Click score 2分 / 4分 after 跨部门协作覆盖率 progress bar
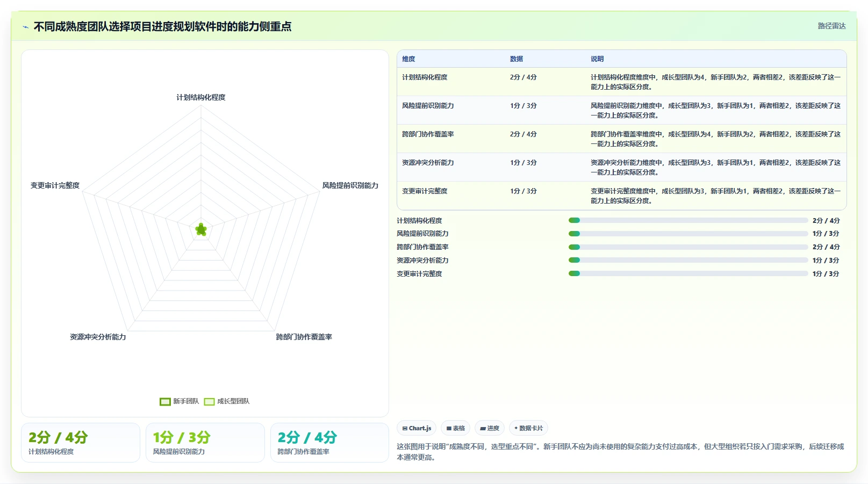This screenshot has width=868, height=484. [x=826, y=247]
